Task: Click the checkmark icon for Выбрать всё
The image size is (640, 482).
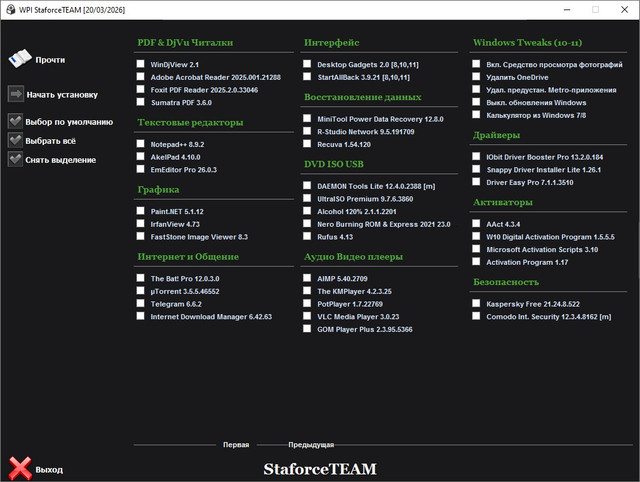Action: tap(15, 140)
